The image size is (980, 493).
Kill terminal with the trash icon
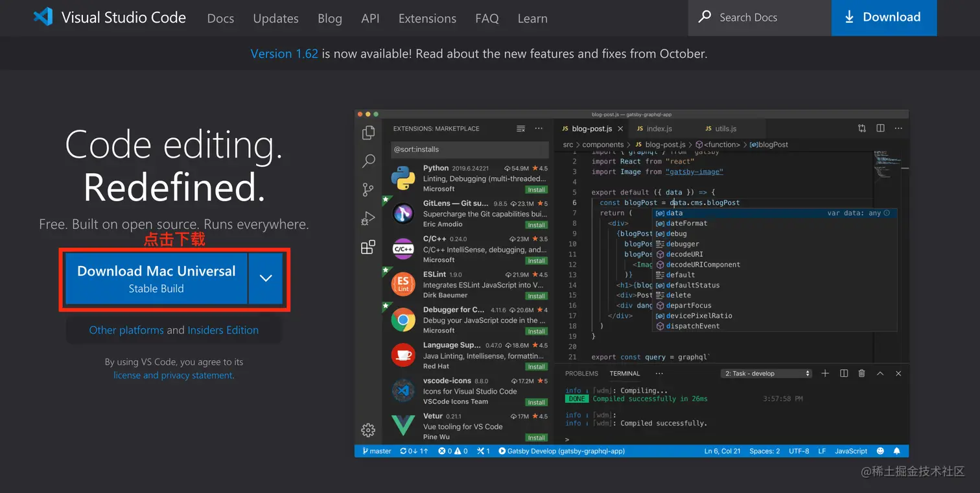[x=862, y=374]
